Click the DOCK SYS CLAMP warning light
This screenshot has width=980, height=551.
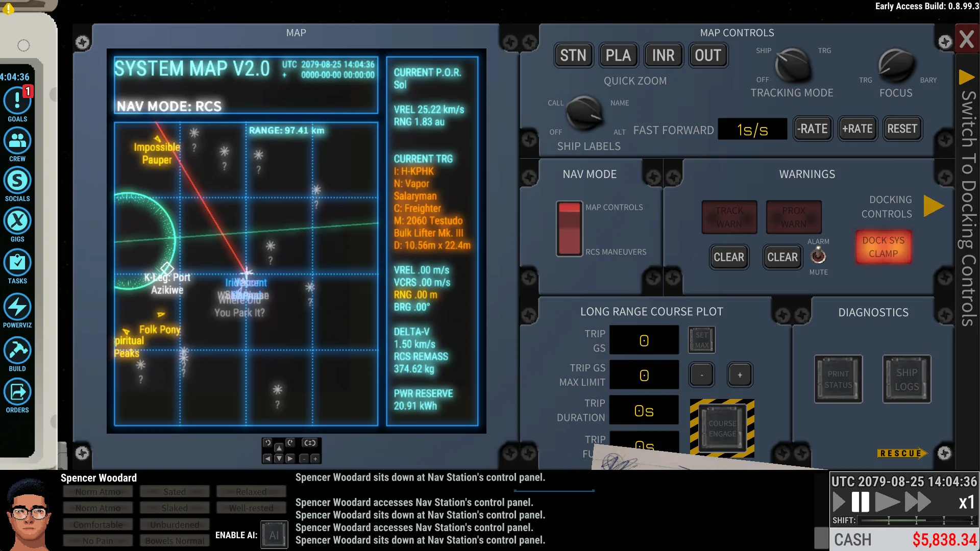[883, 247]
